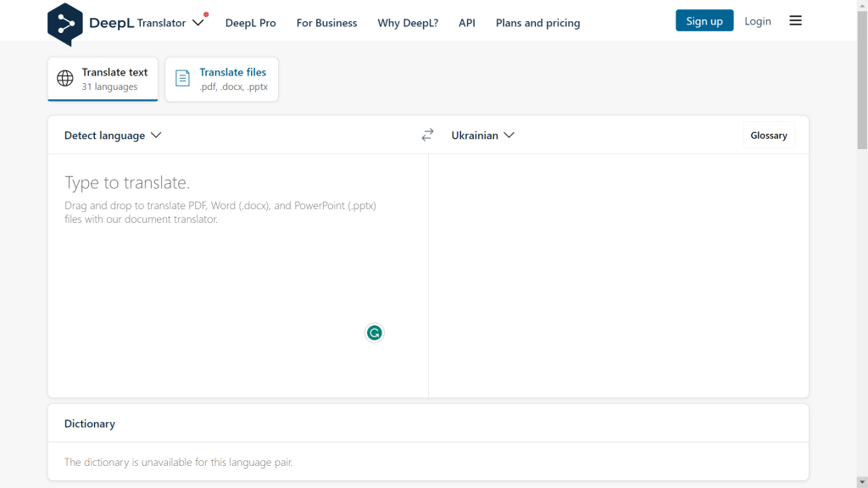Screen dimensions: 868x488
Task: Switch to the Translate files tab
Action: pyautogui.click(x=222, y=79)
